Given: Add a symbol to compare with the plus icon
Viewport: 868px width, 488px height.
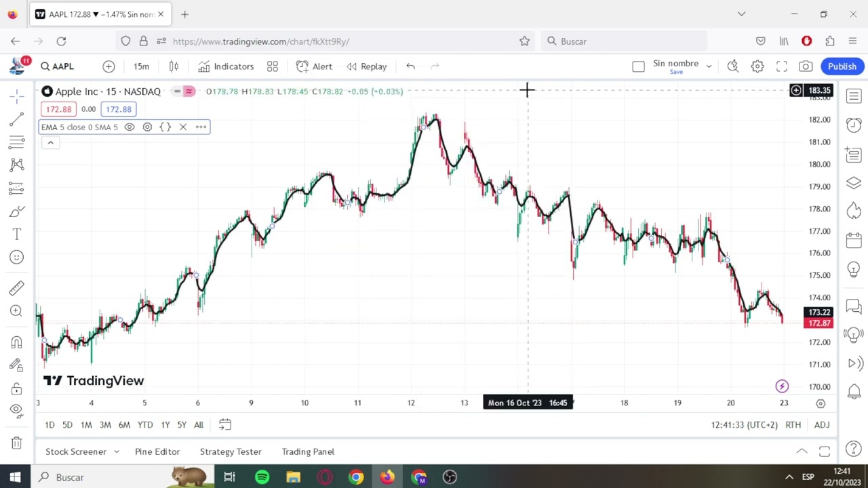Looking at the screenshot, I should click(x=108, y=66).
